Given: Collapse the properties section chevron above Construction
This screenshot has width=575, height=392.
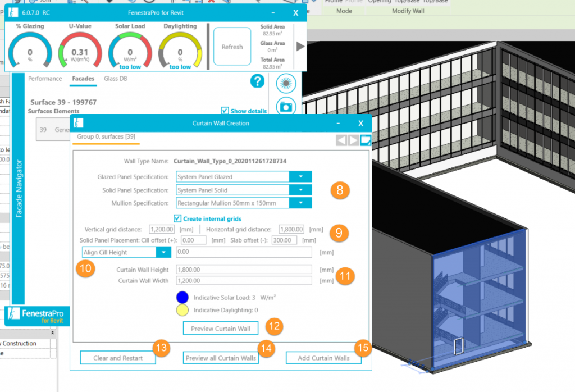Looking at the screenshot, I should 52,333.
